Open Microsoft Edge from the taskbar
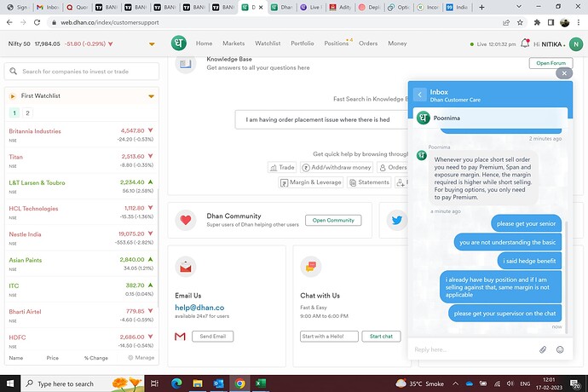588x392 pixels. [x=176, y=383]
